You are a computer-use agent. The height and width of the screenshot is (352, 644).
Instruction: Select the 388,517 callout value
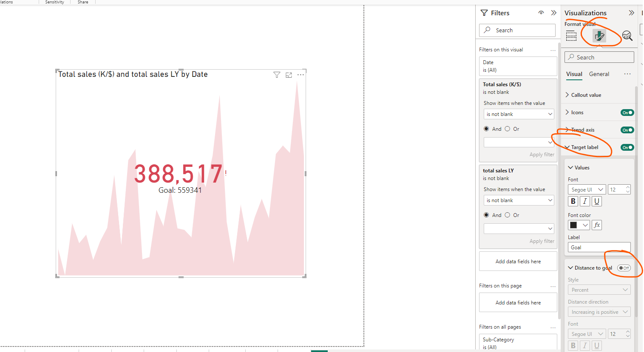click(x=179, y=174)
